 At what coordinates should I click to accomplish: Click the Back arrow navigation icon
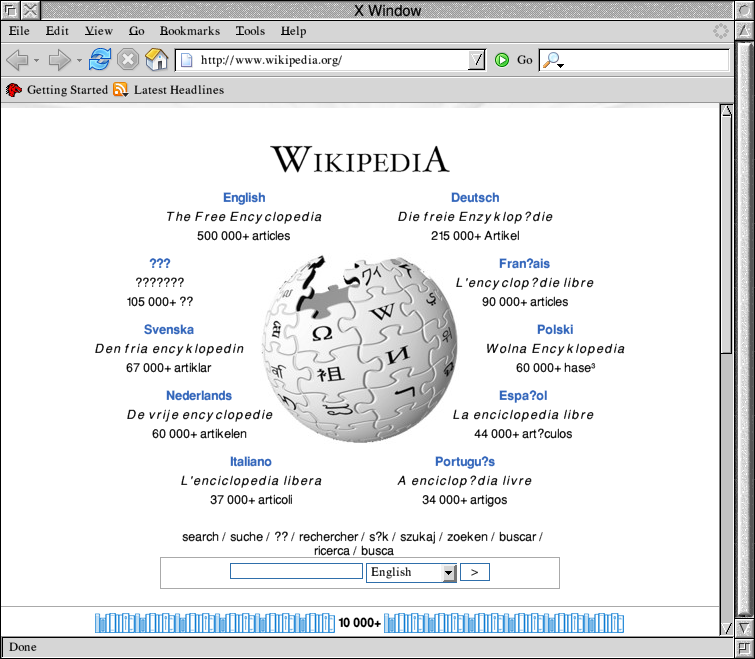point(17,60)
